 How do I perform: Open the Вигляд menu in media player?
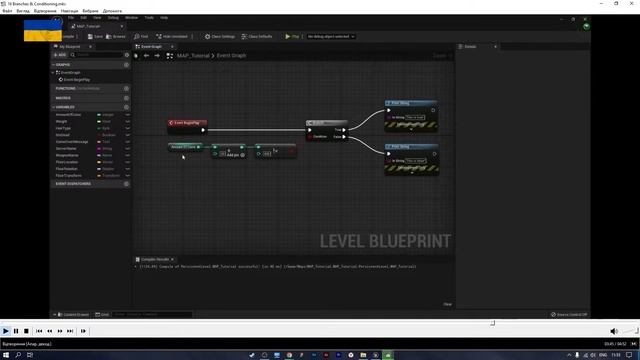tap(23, 11)
